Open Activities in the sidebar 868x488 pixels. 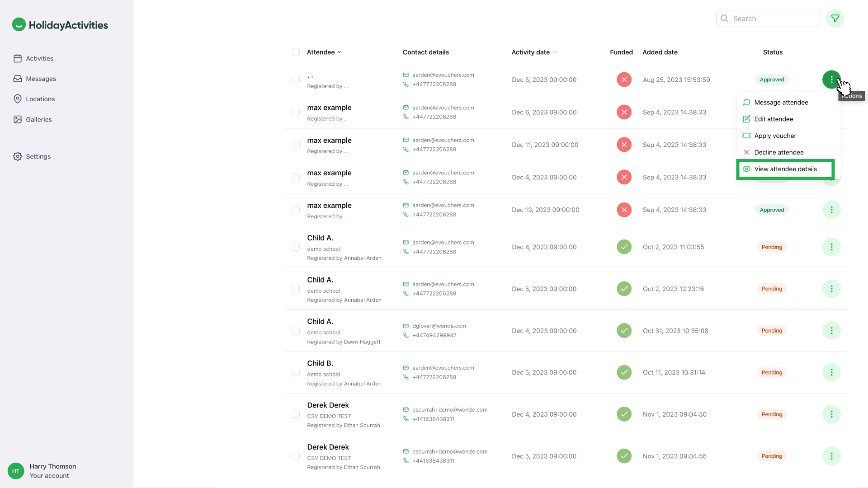(39, 58)
